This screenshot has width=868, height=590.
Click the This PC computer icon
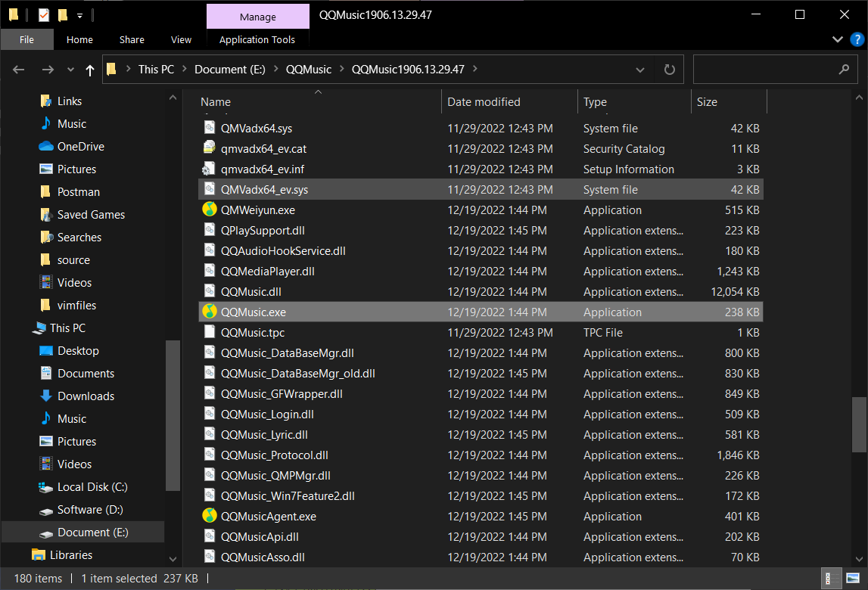39,328
